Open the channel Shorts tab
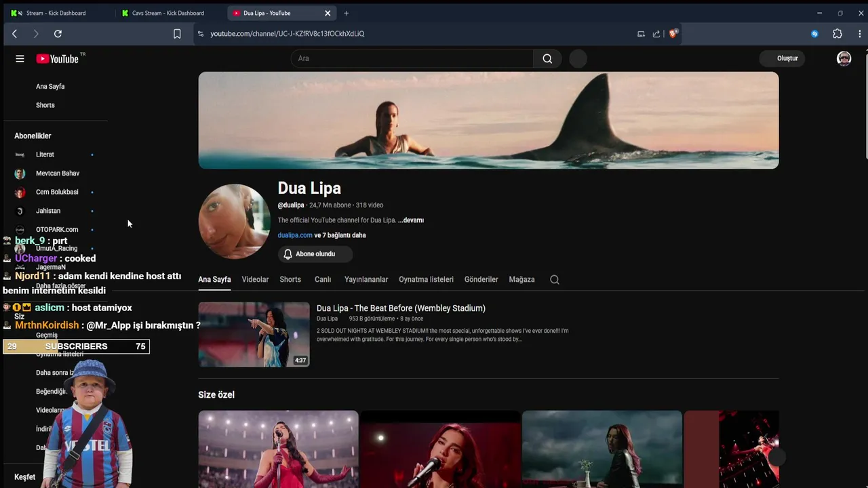 pyautogui.click(x=290, y=279)
